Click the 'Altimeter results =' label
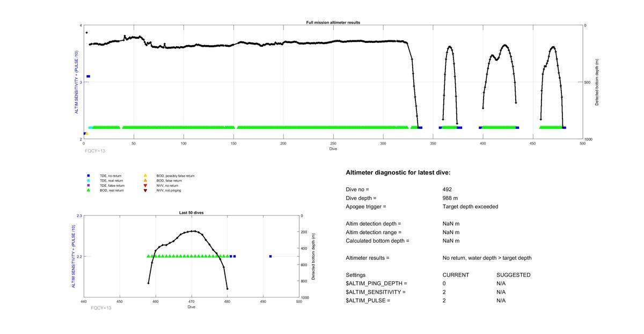The width and height of the screenshot is (644, 334). tap(368, 258)
